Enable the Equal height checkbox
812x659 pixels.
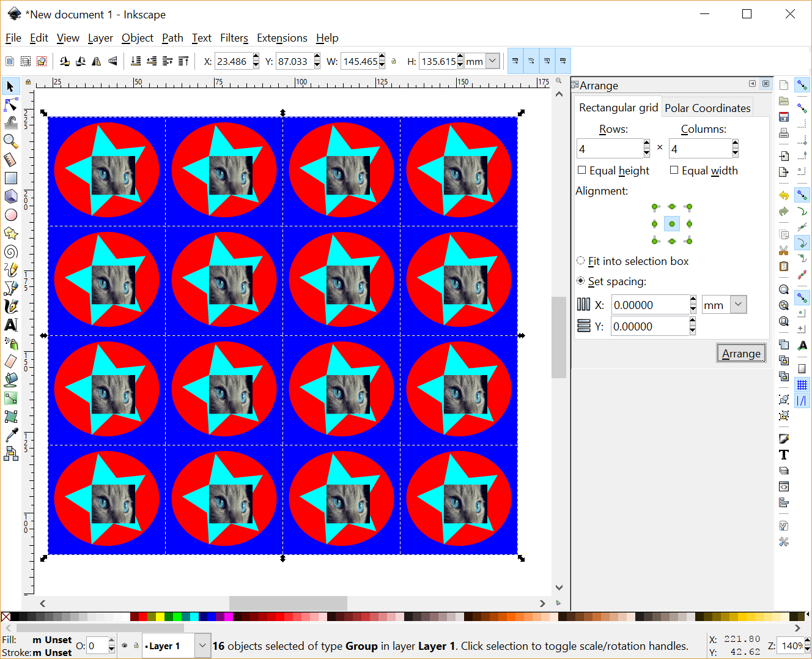[x=581, y=170]
